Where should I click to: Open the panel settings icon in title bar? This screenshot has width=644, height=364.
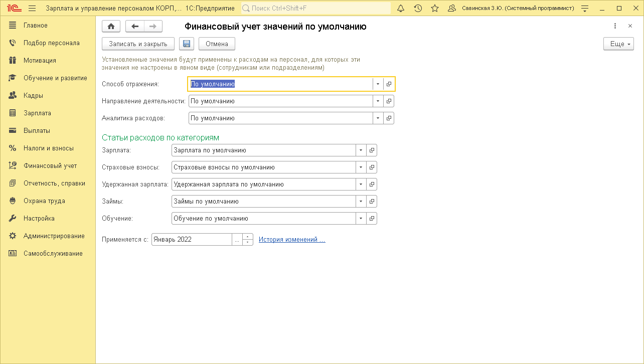pyautogui.click(x=585, y=9)
